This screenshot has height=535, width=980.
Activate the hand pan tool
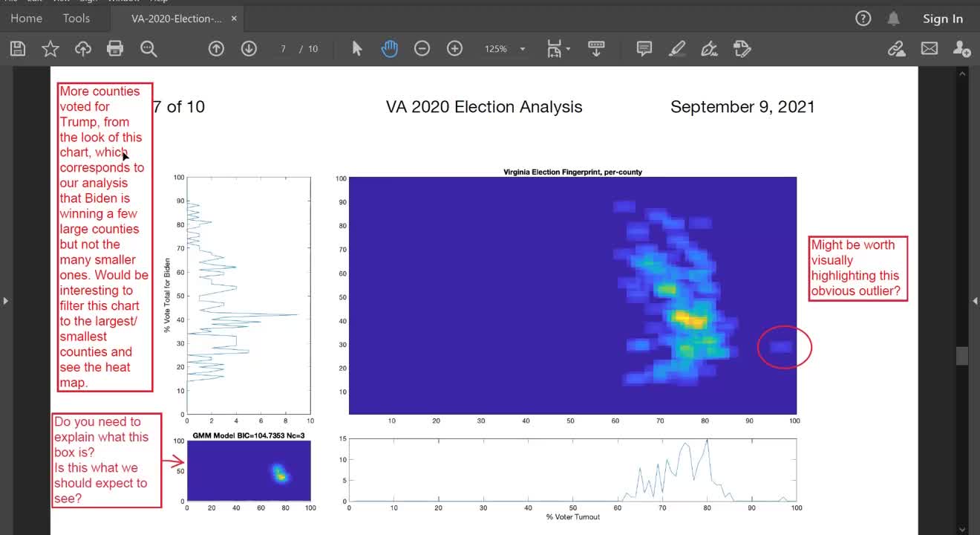(x=389, y=49)
